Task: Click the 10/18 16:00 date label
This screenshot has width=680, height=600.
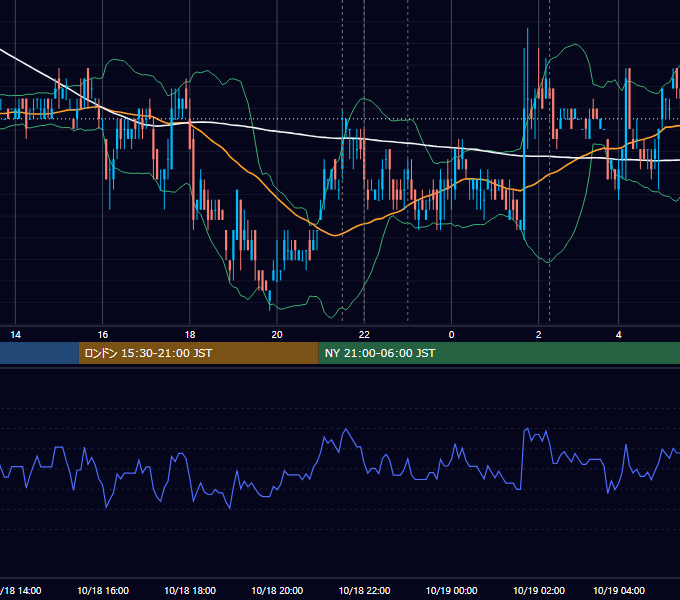Action: (x=103, y=590)
